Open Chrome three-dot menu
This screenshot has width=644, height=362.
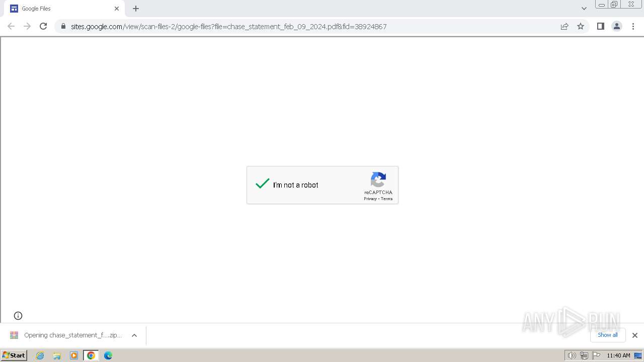(633, 26)
